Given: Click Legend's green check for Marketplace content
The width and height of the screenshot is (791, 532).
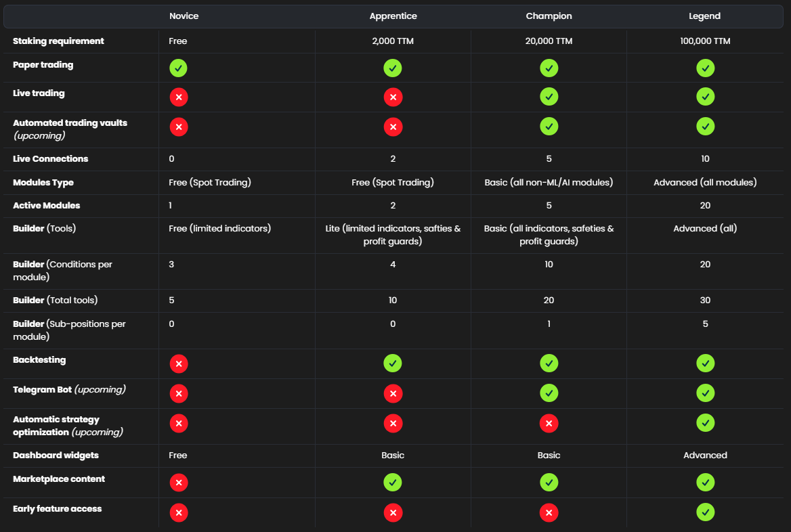Looking at the screenshot, I should click(x=705, y=482).
